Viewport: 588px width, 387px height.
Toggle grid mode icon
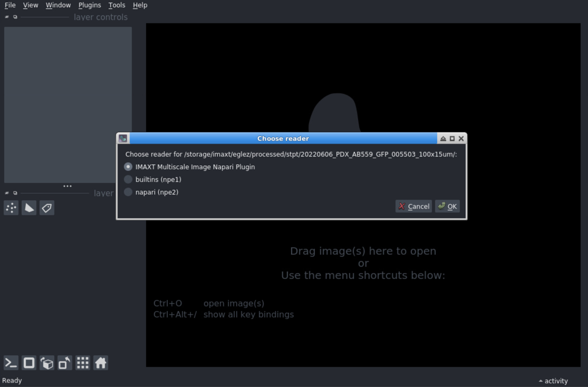(83, 363)
